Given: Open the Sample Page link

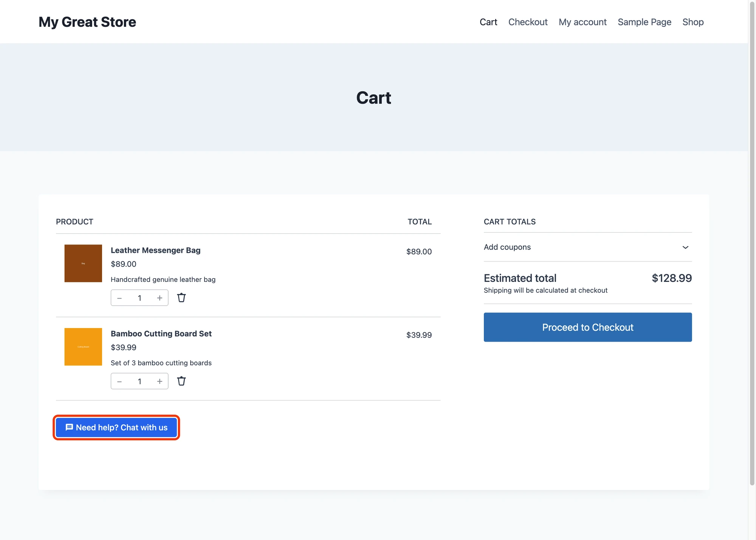Looking at the screenshot, I should [644, 22].
